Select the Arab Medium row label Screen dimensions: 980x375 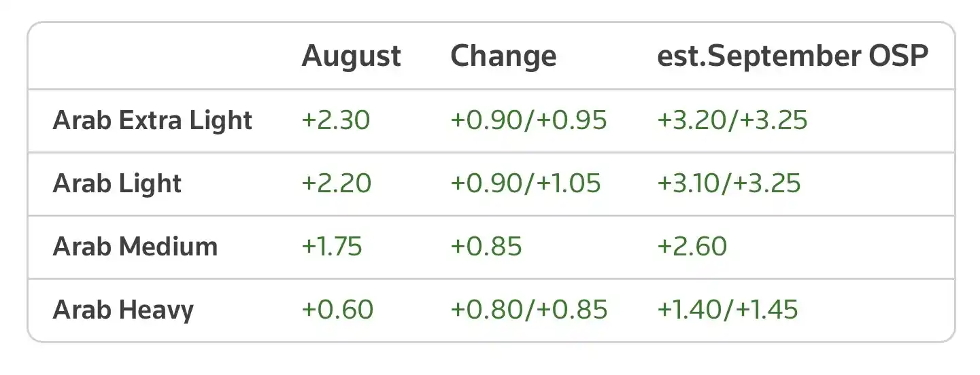point(135,247)
